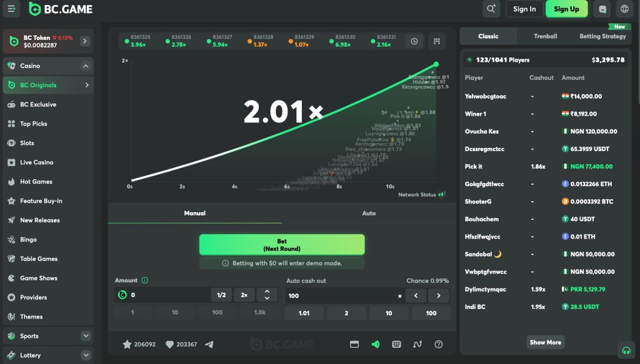Viewport: 640px width, 364px height.
Task: Expand the Lottery section chevron
Action: coord(86,355)
